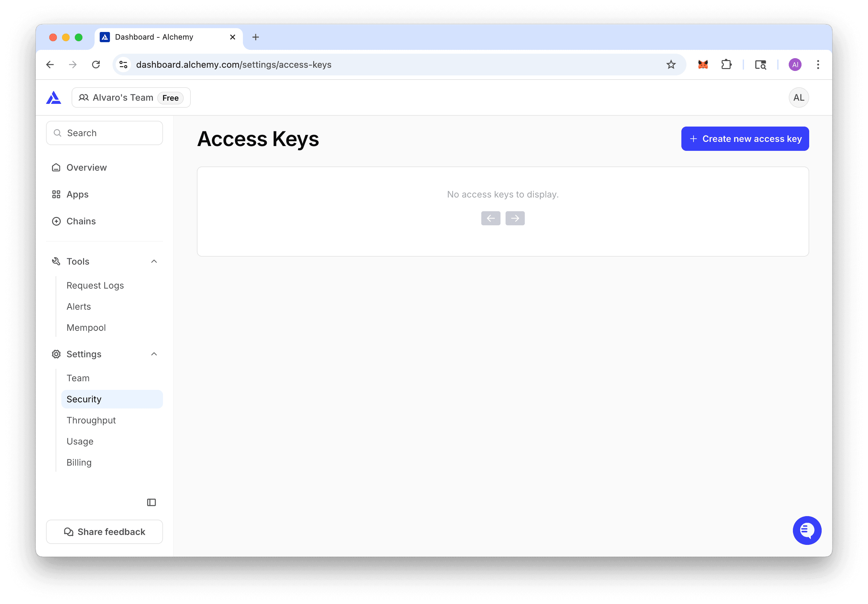
Task: Click the next page arrow button
Action: click(515, 218)
